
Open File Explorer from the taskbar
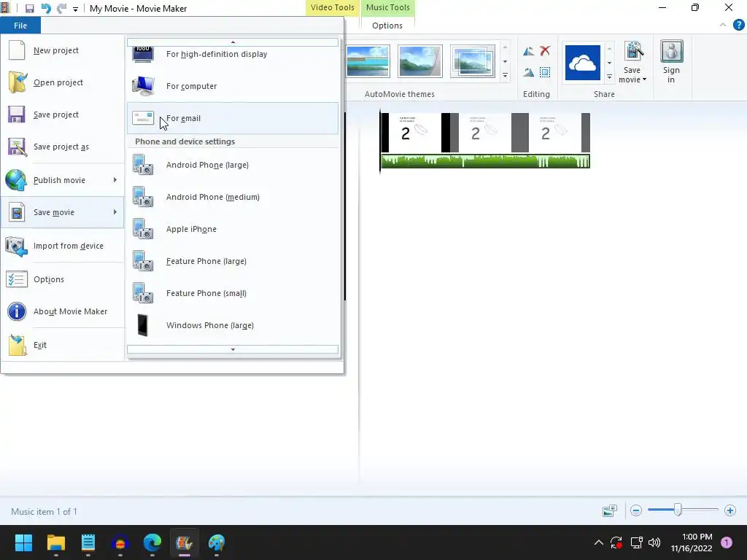(55, 542)
